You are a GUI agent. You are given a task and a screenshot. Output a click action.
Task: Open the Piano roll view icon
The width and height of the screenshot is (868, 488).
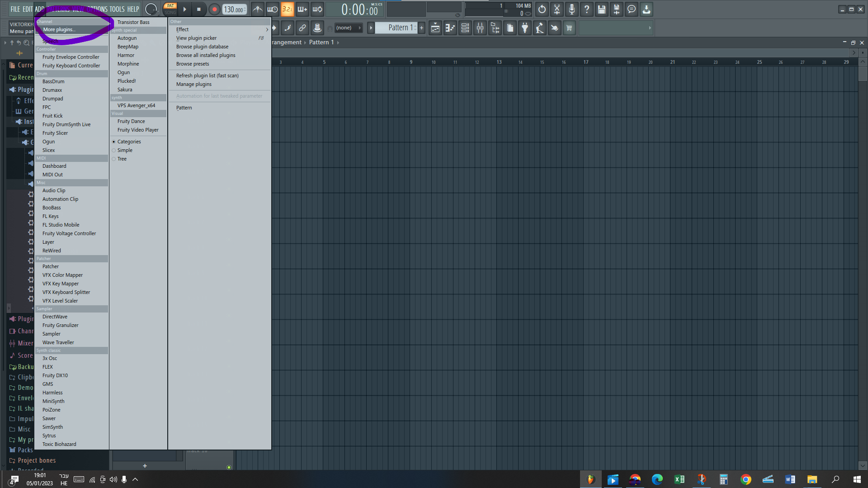450,28
